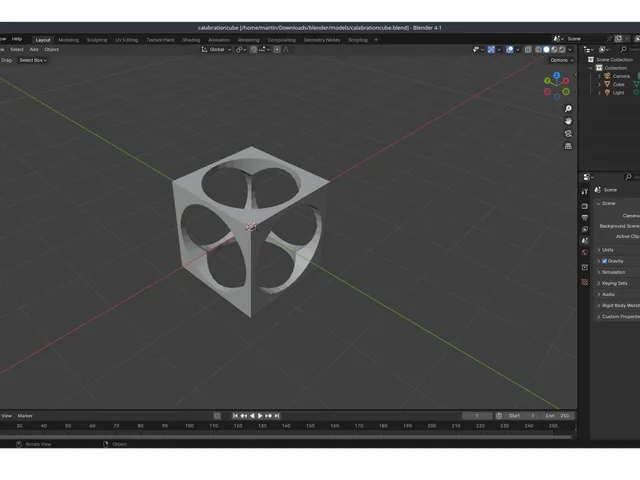Play the animation forward
Screen dimensions: 640x480
pyautogui.click(x=260, y=416)
